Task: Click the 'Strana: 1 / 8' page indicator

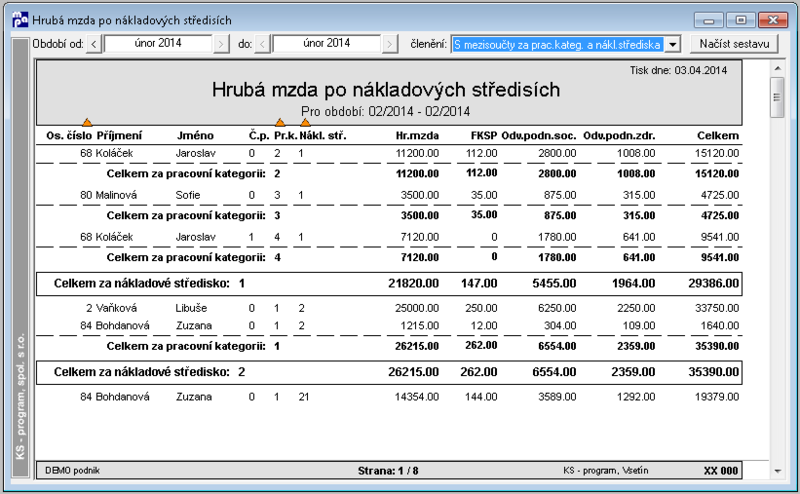Action: [388, 471]
